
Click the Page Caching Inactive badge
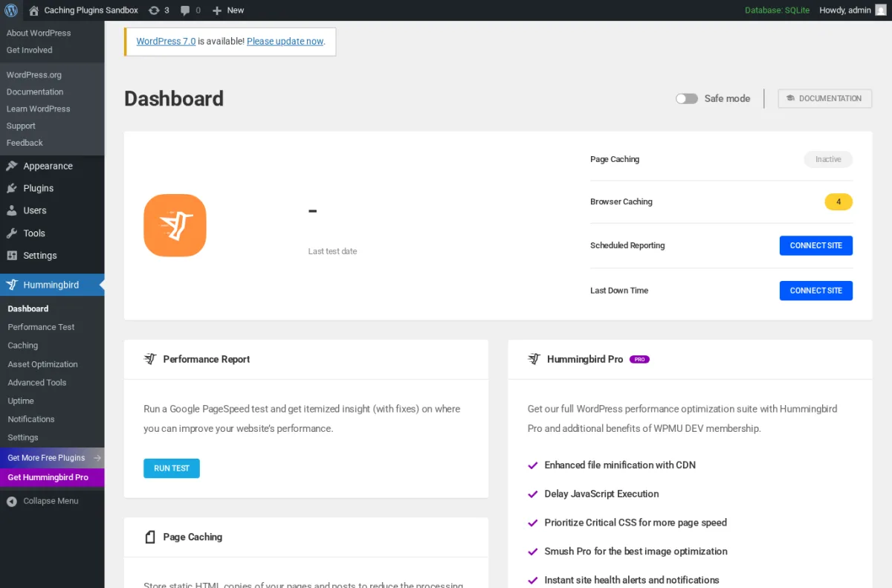tap(828, 159)
